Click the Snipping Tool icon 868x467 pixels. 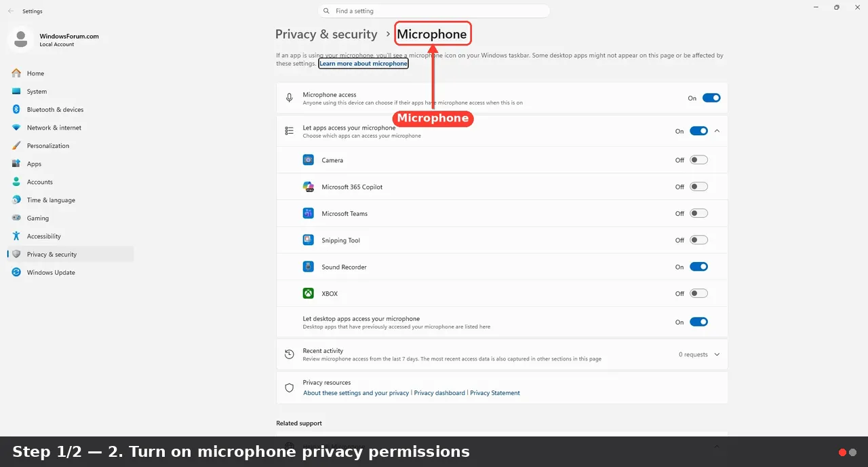309,240
